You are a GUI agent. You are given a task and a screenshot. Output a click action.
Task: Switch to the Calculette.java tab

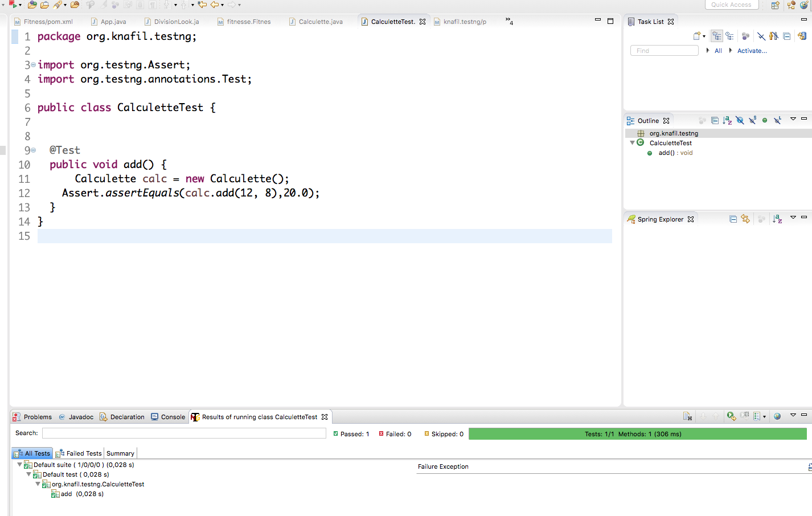pyautogui.click(x=316, y=22)
